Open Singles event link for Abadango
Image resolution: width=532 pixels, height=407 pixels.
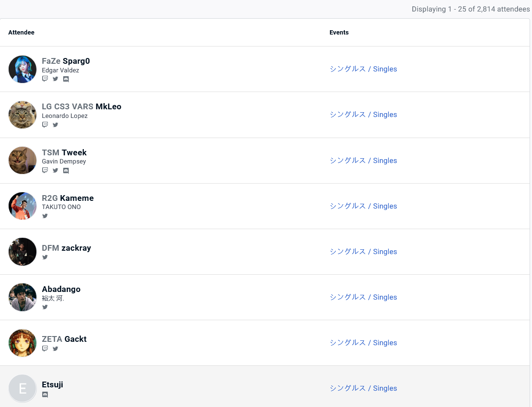(x=363, y=297)
